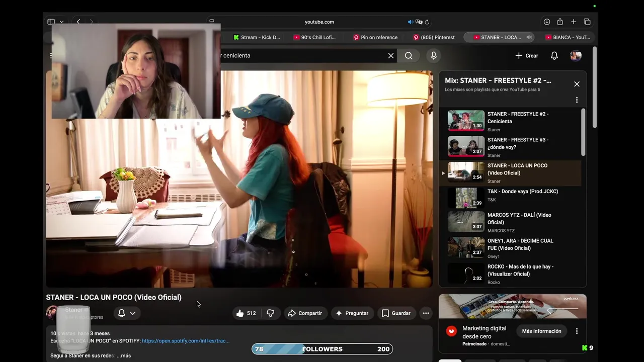Click the YouTube search field containing cenicienta

point(301,55)
